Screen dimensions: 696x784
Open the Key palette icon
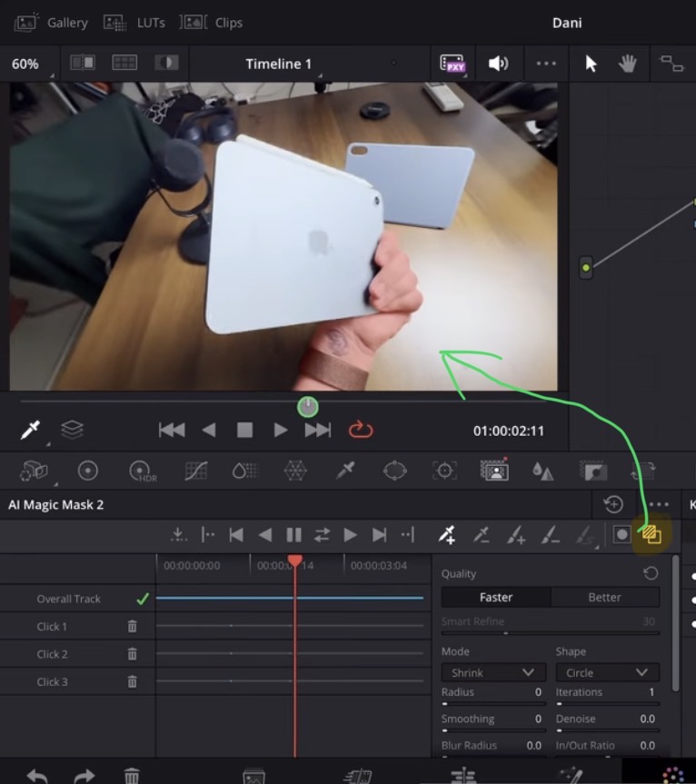(593, 471)
